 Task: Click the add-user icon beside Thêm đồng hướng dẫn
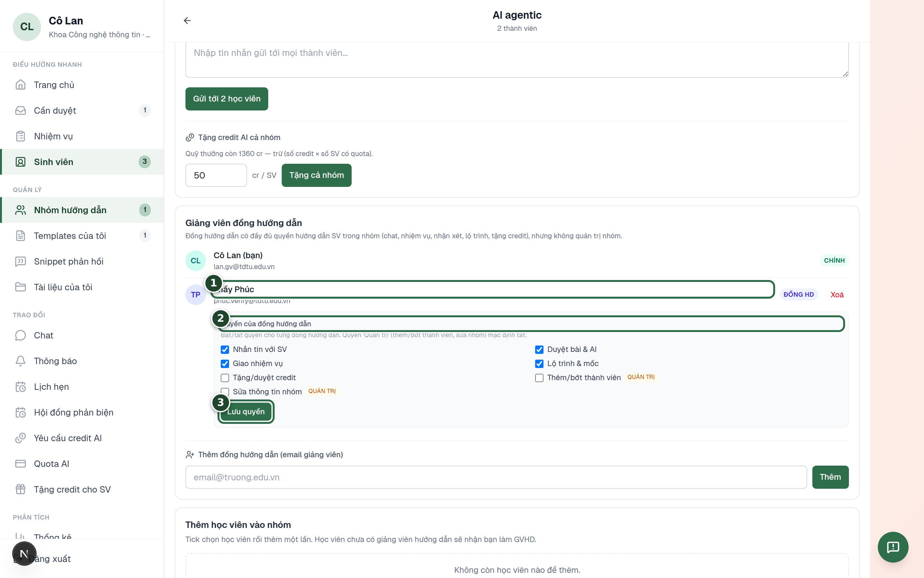pyautogui.click(x=190, y=454)
